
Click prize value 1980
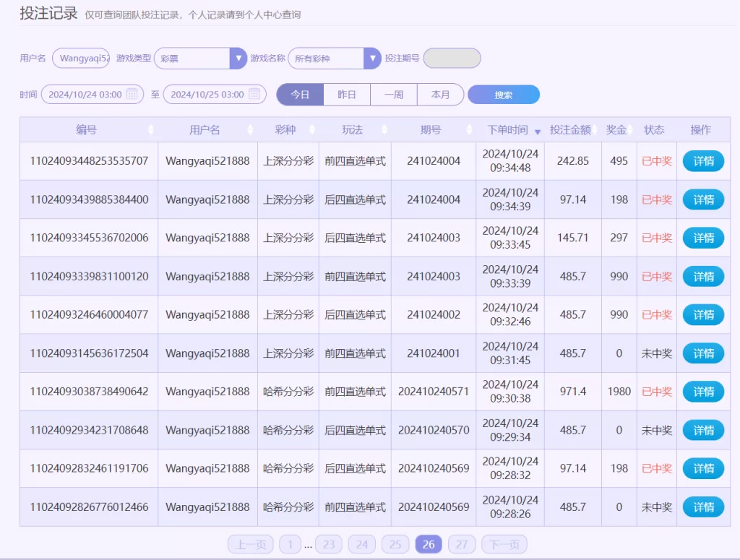pyautogui.click(x=619, y=392)
